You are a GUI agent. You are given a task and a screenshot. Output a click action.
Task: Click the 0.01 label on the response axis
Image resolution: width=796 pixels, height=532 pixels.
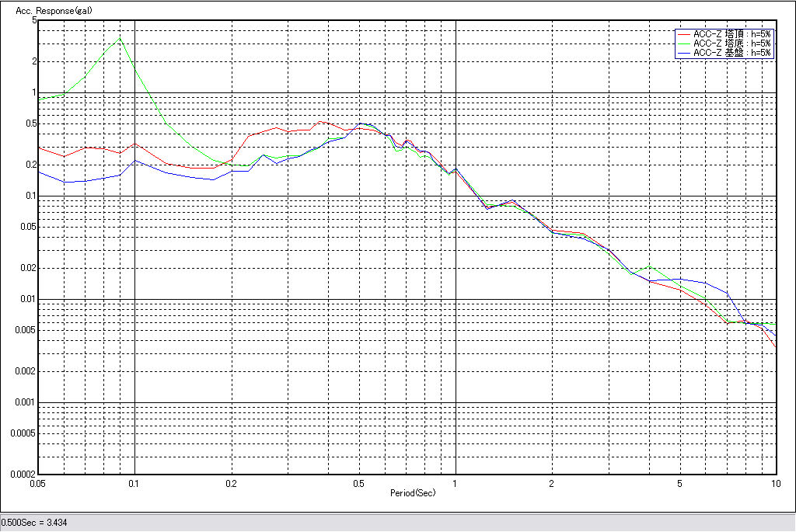29,299
